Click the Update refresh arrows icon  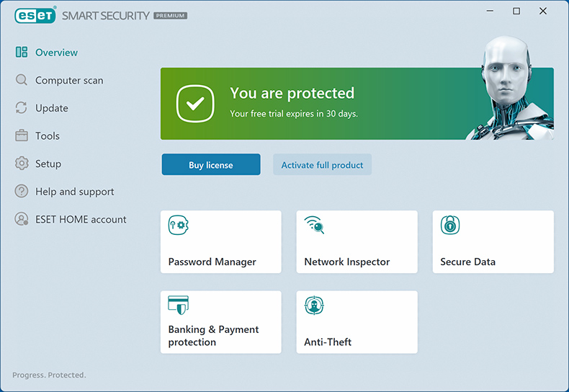click(22, 108)
